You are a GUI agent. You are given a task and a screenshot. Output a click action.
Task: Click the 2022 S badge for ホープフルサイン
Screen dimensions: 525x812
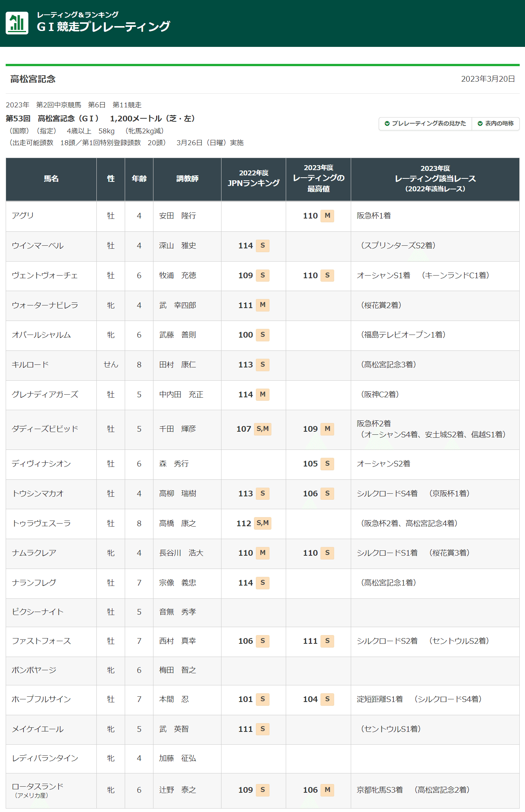(x=263, y=699)
